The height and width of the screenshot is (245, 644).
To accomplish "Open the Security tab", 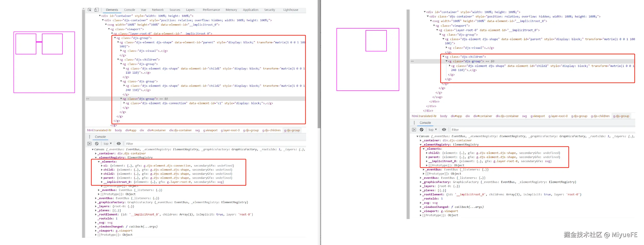I will point(270,10).
